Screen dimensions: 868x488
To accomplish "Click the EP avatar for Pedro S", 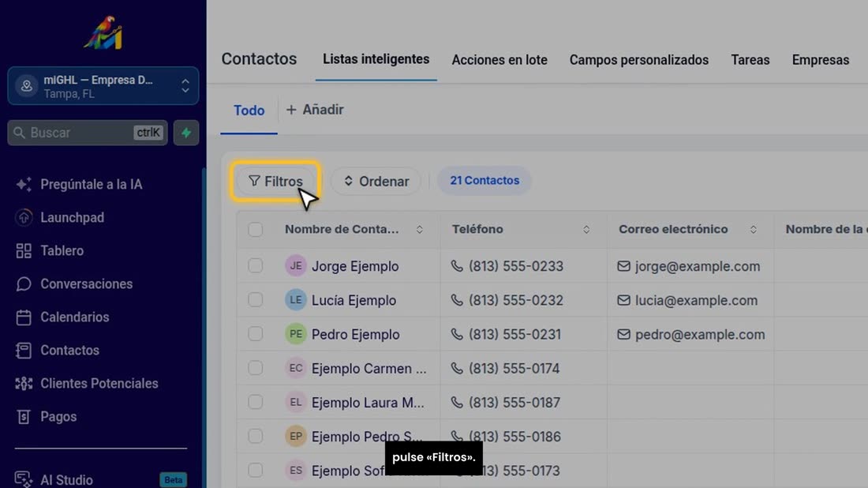I will click(296, 437).
